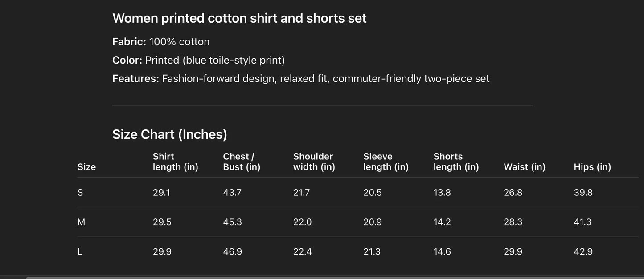
Task: Click the Shoulder width column header
Action: click(x=314, y=162)
